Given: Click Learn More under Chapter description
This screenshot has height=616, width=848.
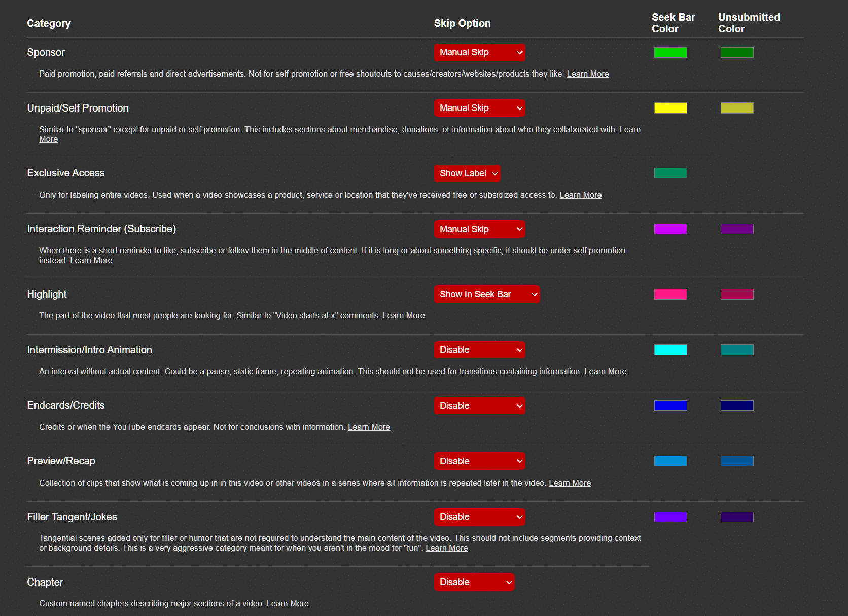Looking at the screenshot, I should pos(288,604).
